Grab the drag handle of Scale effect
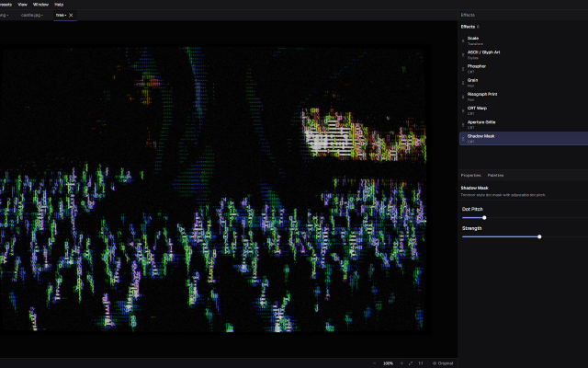Image resolution: width=588 pixels, height=368 pixels. (463, 40)
